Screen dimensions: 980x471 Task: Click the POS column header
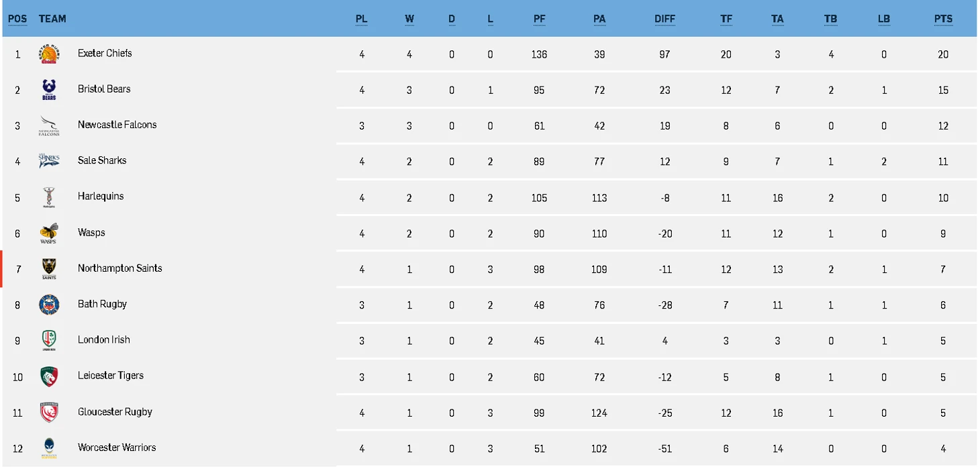[x=17, y=19]
